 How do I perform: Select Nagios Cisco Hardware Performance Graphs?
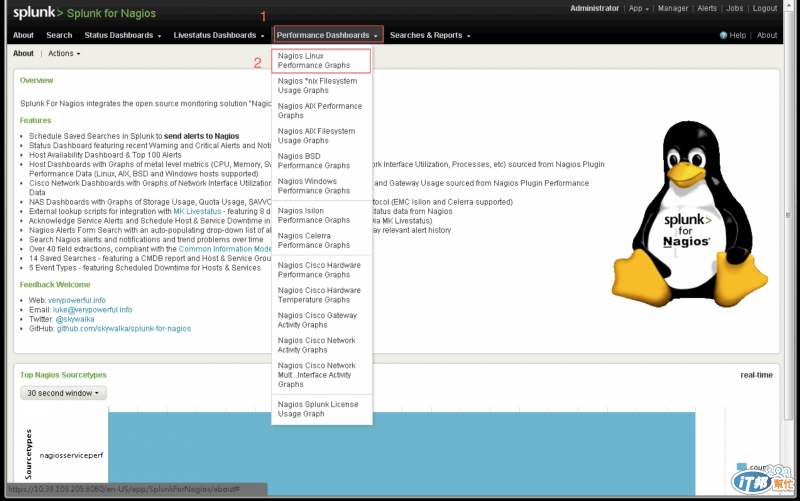click(322, 270)
